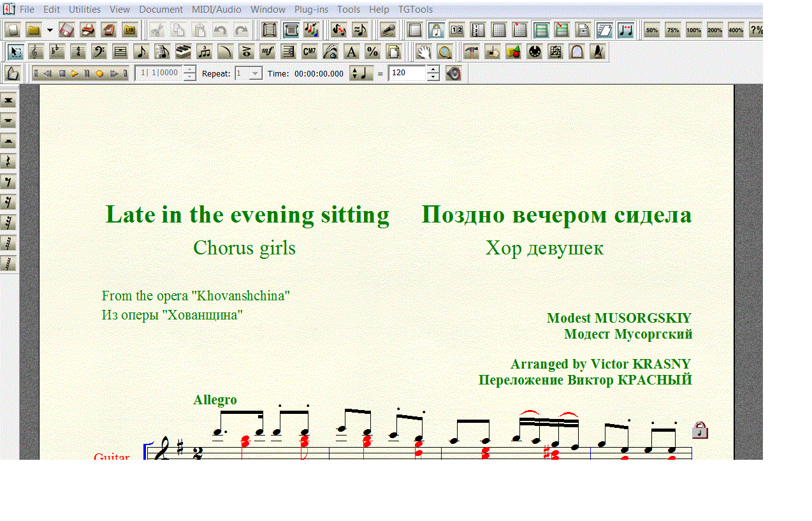Start playback with Play button
This screenshot has height=521, width=812.
tap(75, 73)
